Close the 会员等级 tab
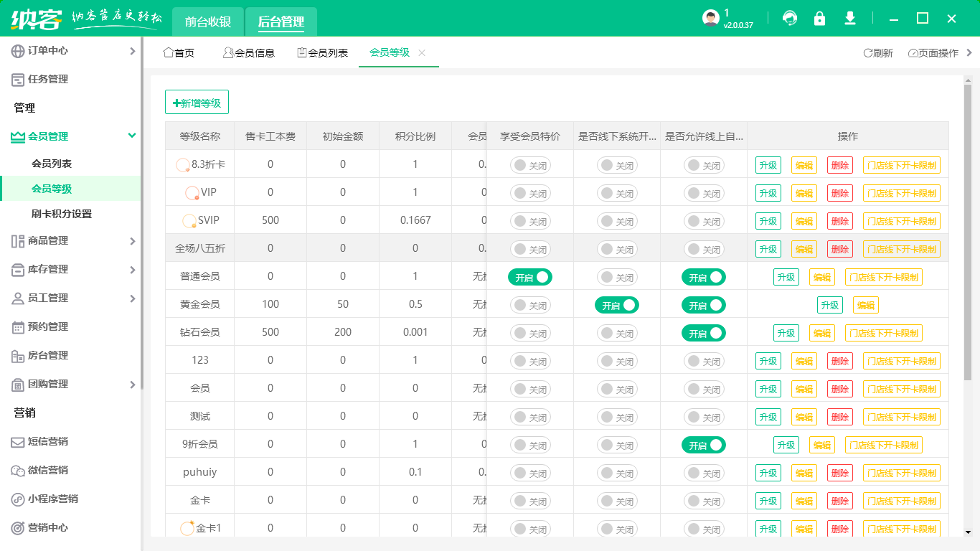Viewport: 980px width, 551px height. (422, 53)
